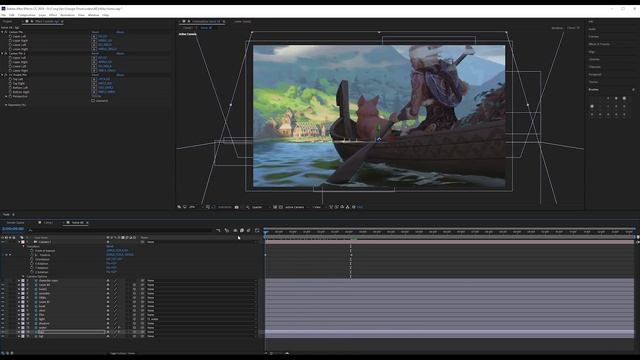Image resolution: width=640 pixels, height=360 pixels.
Task: Toggle visibility of the Camera 1 layer
Action: coord(2,242)
